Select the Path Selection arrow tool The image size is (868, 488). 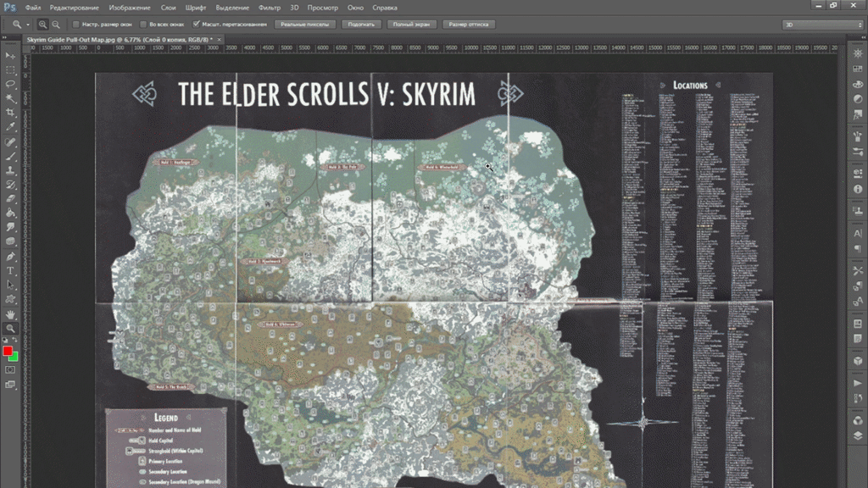coord(10,285)
